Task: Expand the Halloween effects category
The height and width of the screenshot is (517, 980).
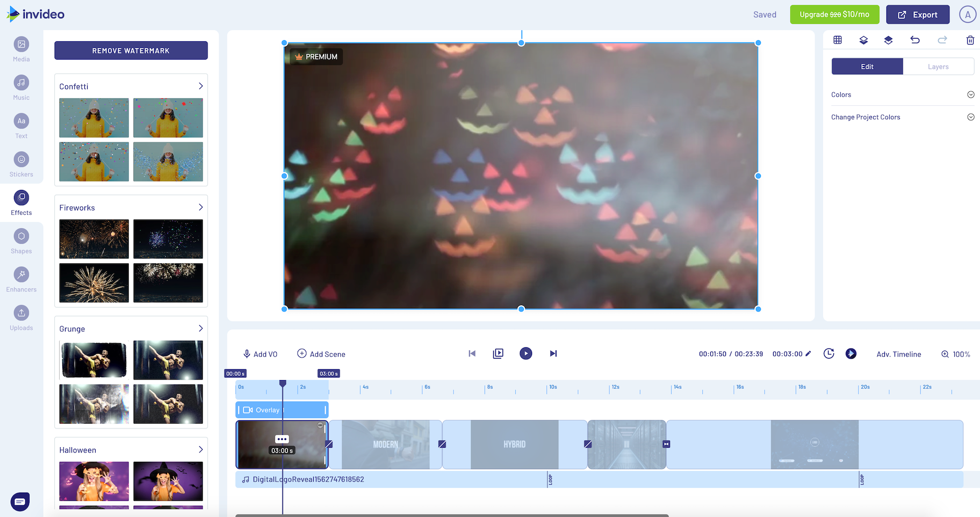Action: 200,450
